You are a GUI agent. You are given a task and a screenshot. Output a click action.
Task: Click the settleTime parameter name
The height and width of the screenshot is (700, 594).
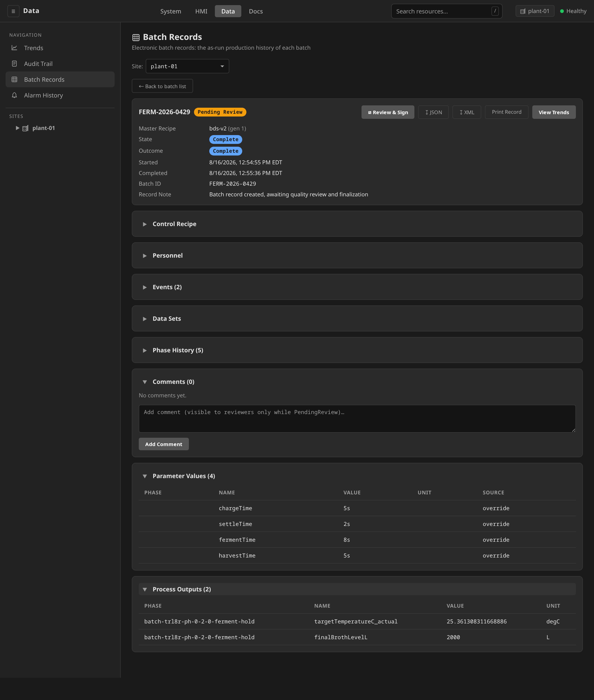[235, 524]
